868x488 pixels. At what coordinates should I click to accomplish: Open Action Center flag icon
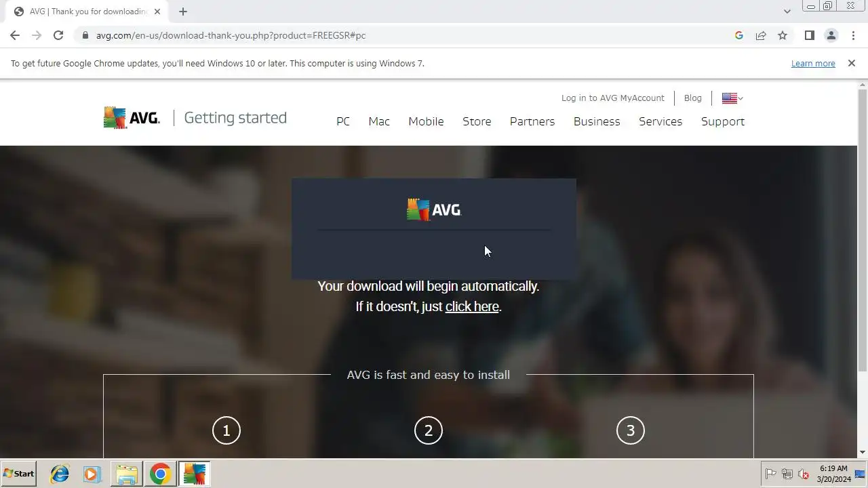(770, 474)
